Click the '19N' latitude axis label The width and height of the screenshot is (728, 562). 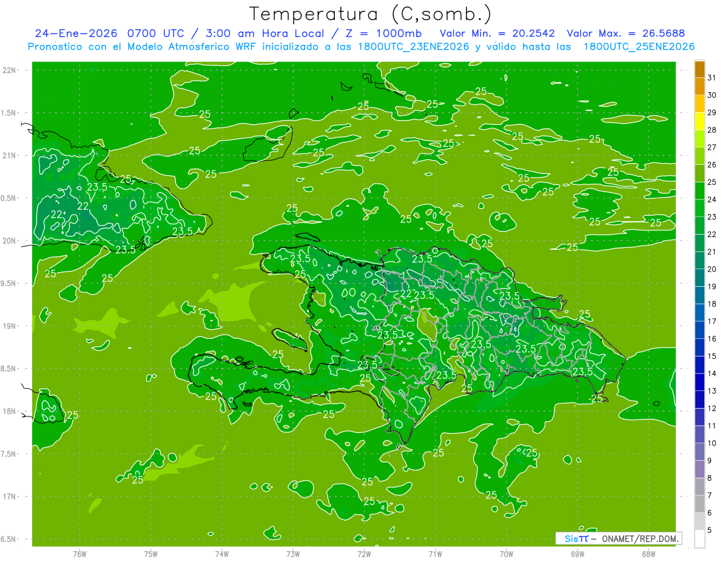pyautogui.click(x=9, y=326)
